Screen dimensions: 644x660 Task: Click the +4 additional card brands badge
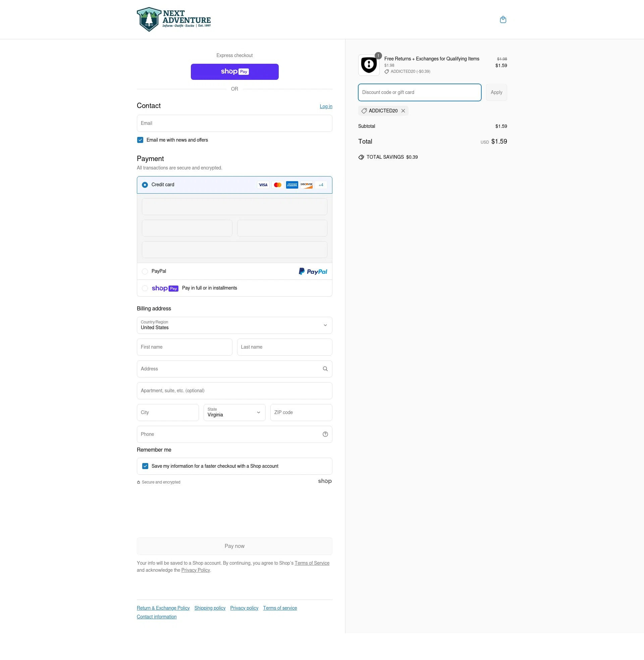coord(320,185)
